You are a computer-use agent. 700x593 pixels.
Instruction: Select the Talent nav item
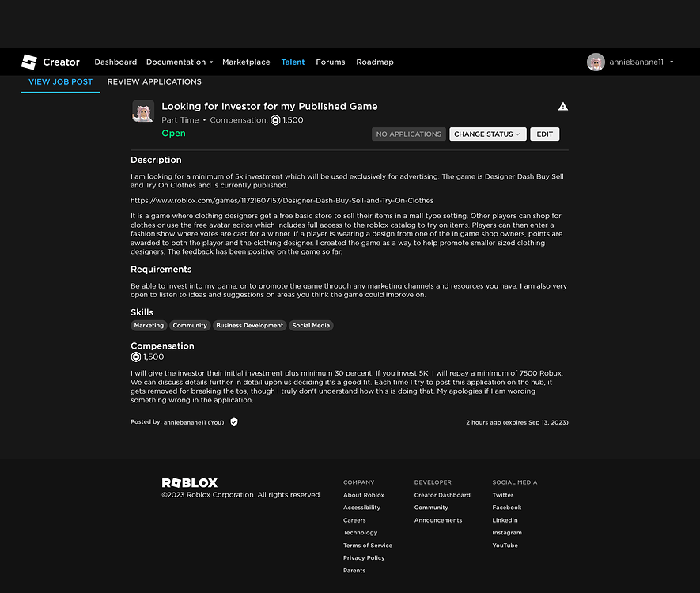293,62
